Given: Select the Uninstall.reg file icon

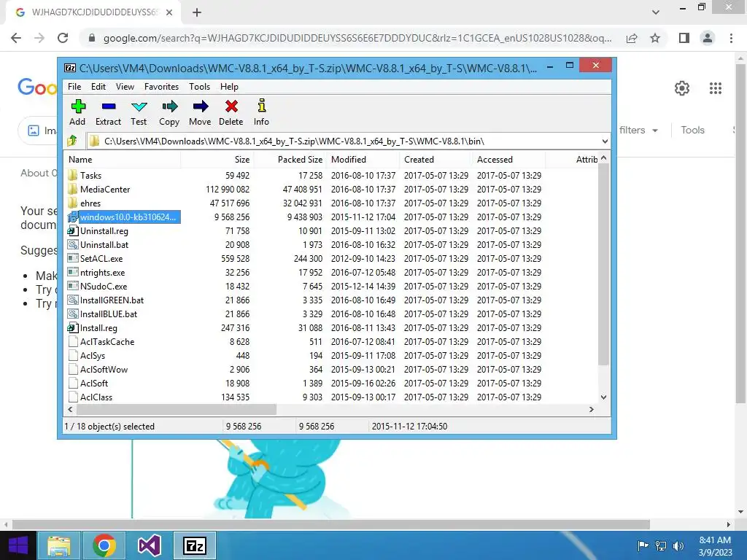Looking at the screenshot, I should tap(73, 231).
